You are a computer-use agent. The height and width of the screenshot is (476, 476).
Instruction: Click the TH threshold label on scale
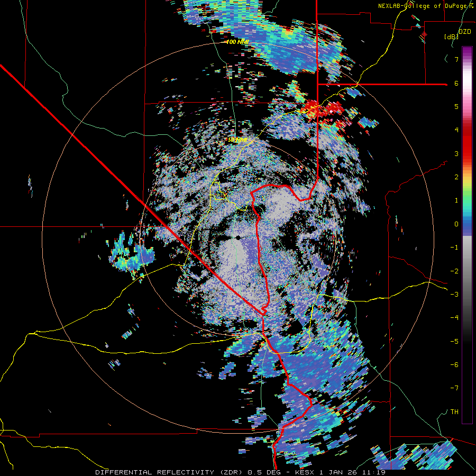[454, 412]
